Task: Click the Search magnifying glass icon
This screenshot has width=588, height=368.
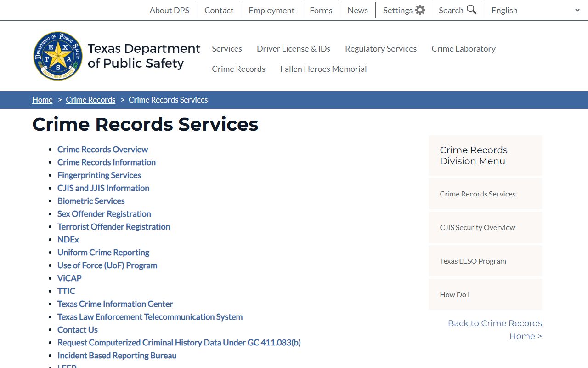Action: (x=471, y=10)
